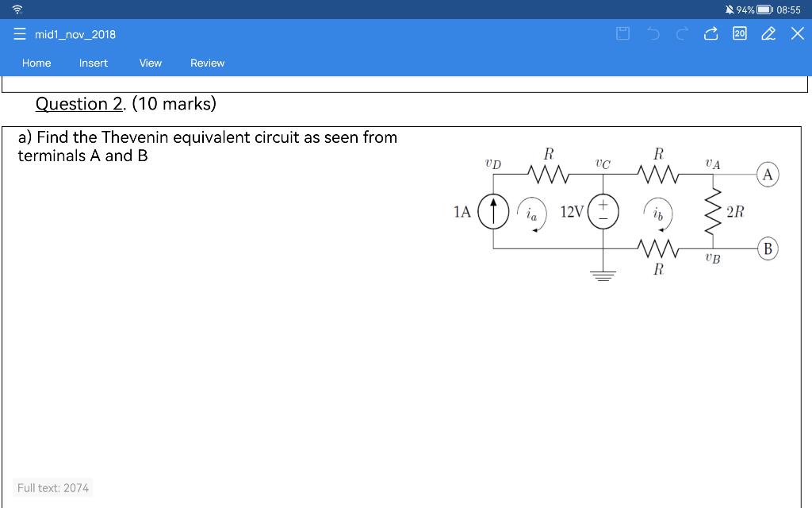812x508 pixels.
Task: Click text 'terminals A and B'
Action: (x=82, y=156)
